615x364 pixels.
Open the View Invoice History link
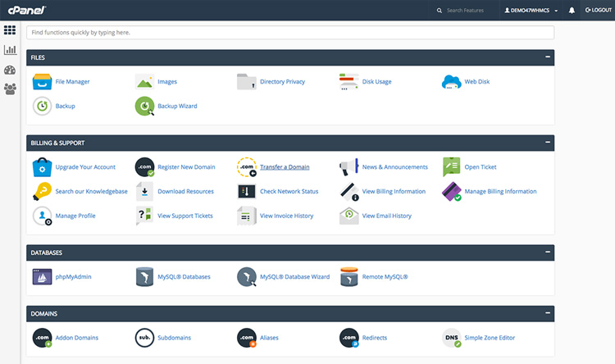[286, 216]
